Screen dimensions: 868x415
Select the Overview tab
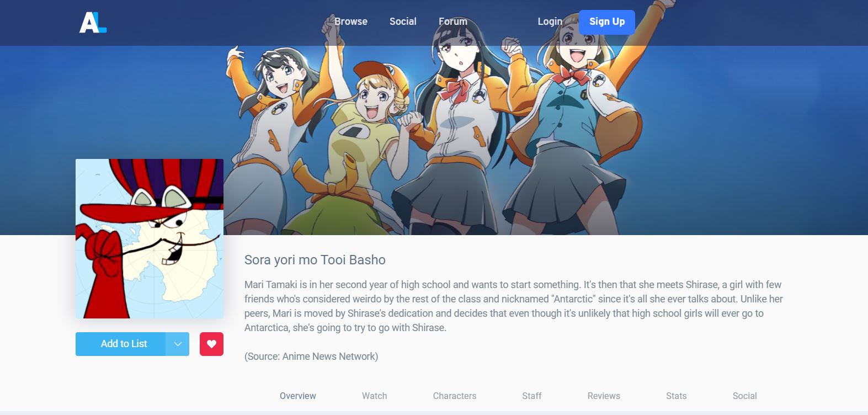click(298, 396)
